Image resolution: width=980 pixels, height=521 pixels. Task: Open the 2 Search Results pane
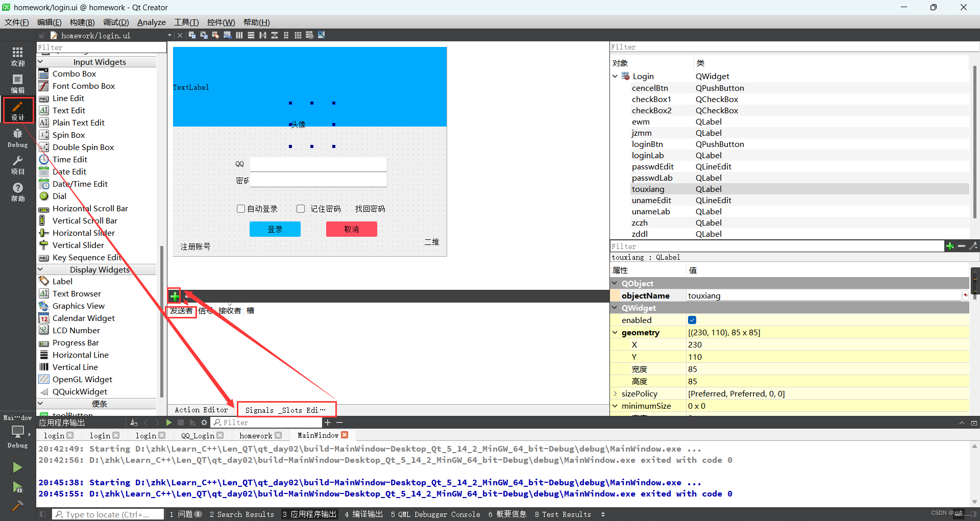coord(241,514)
